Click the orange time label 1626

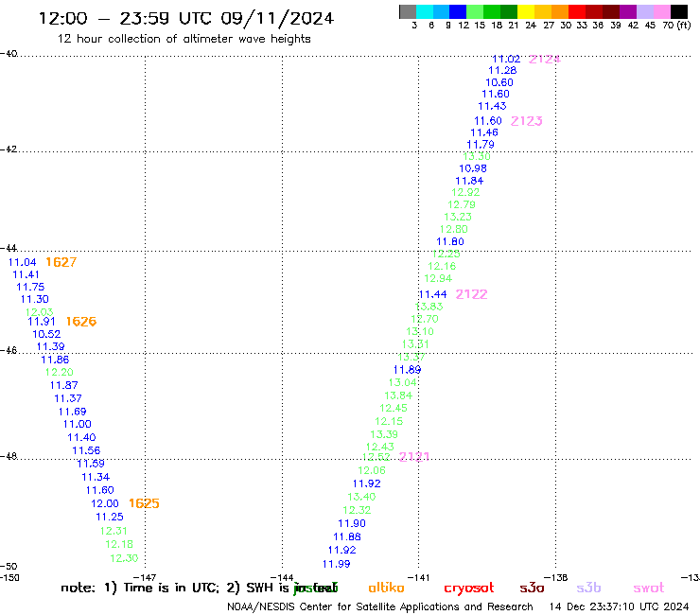(81, 322)
